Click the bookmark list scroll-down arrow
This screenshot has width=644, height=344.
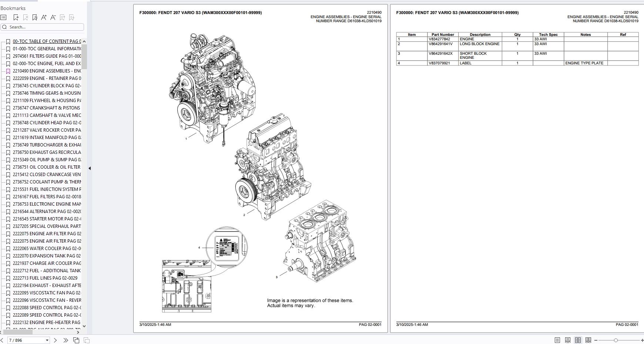coord(84,326)
